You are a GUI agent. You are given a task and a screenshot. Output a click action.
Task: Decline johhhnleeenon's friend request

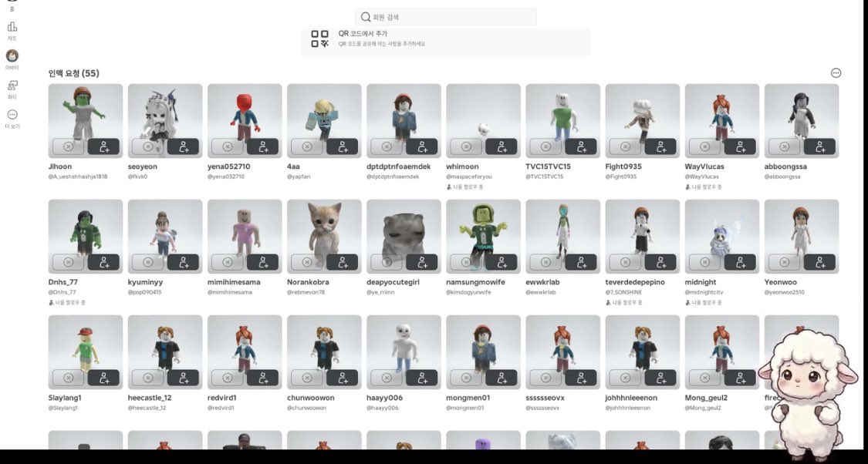(625, 378)
